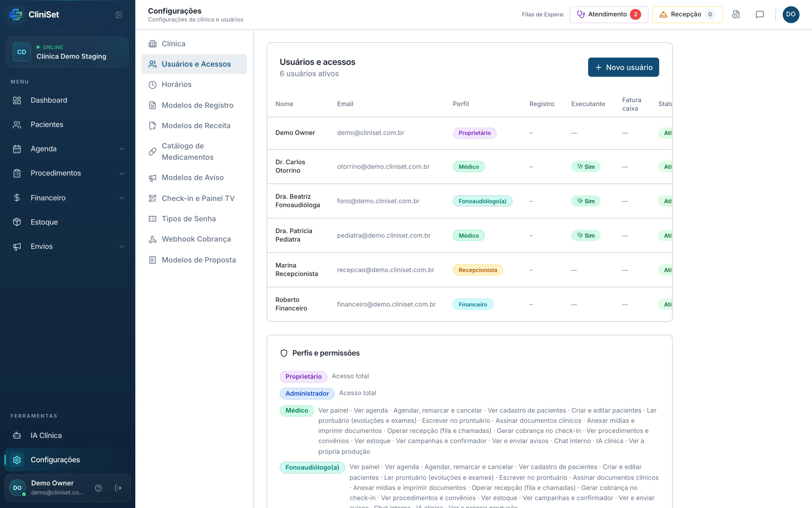Click the shield icon by Perfis e permissões
Screen dimensions: 812x508
[284, 353]
